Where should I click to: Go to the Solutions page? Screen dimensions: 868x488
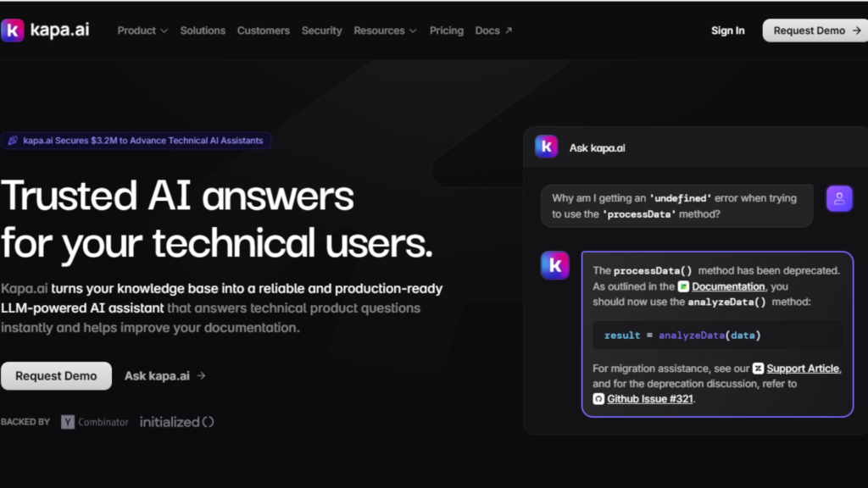[203, 30]
